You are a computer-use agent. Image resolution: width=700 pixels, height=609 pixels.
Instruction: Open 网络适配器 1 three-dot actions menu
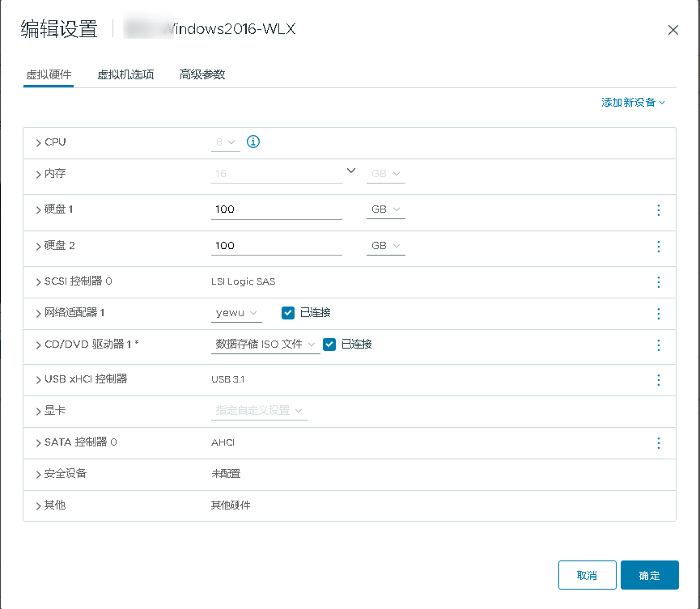(658, 314)
